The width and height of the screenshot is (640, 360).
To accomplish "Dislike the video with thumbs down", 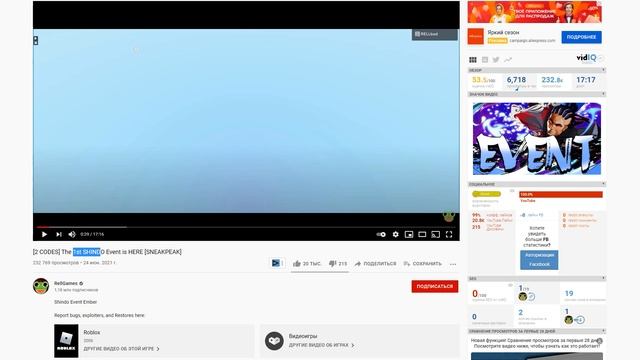I will 338,264.
